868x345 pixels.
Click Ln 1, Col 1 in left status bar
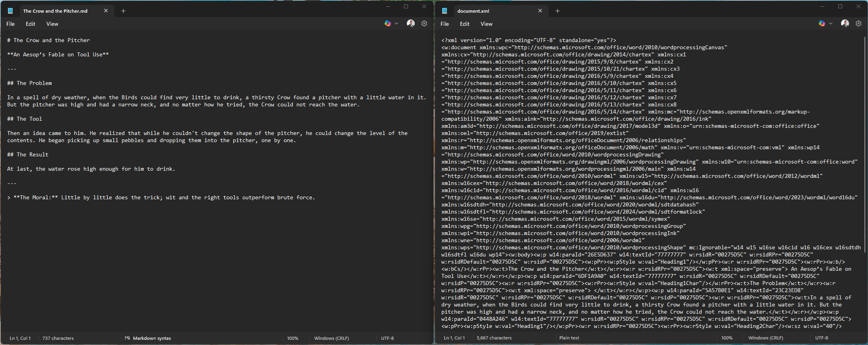pos(20,338)
